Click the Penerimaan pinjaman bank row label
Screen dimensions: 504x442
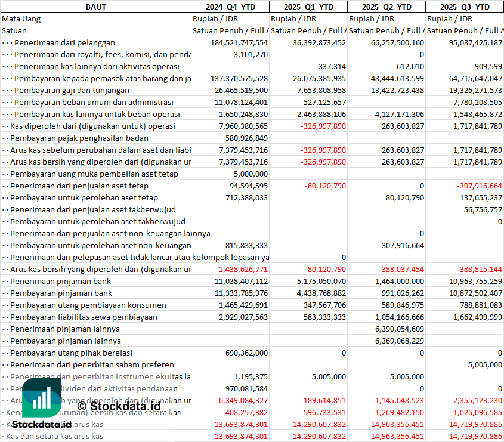pyautogui.click(x=61, y=281)
